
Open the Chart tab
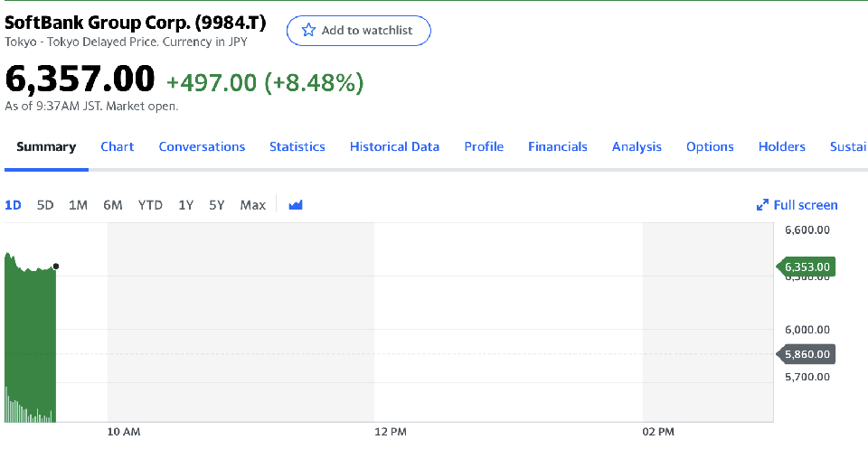click(118, 146)
